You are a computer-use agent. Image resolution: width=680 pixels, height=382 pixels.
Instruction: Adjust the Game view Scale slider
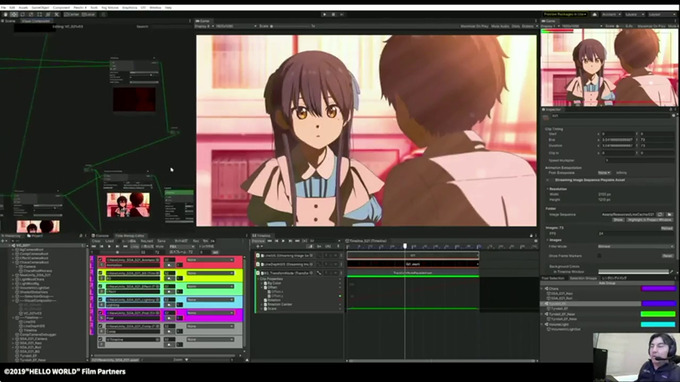(x=291, y=26)
